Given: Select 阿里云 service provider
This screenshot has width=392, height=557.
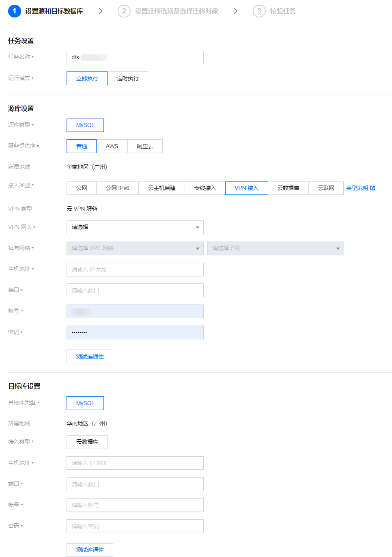Looking at the screenshot, I should coord(145,146).
